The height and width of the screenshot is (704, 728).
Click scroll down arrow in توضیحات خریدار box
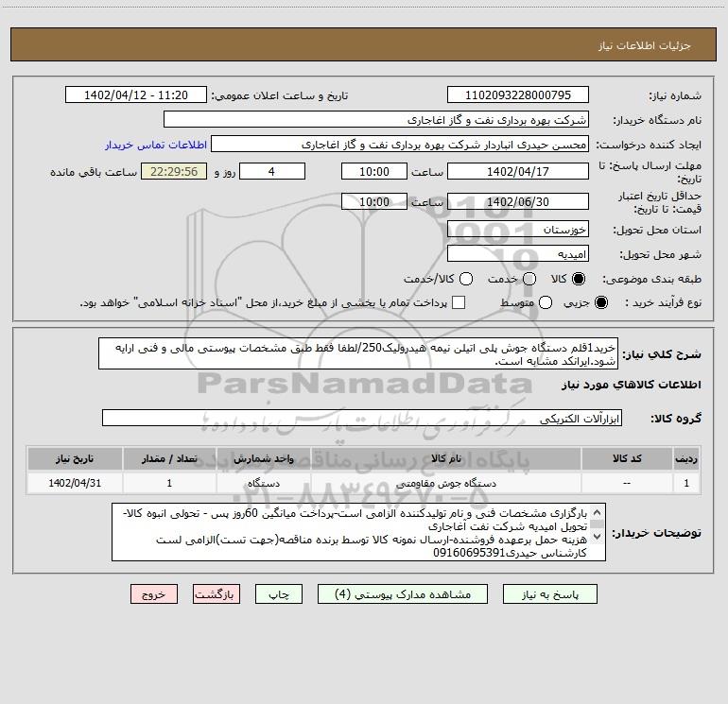(x=598, y=537)
